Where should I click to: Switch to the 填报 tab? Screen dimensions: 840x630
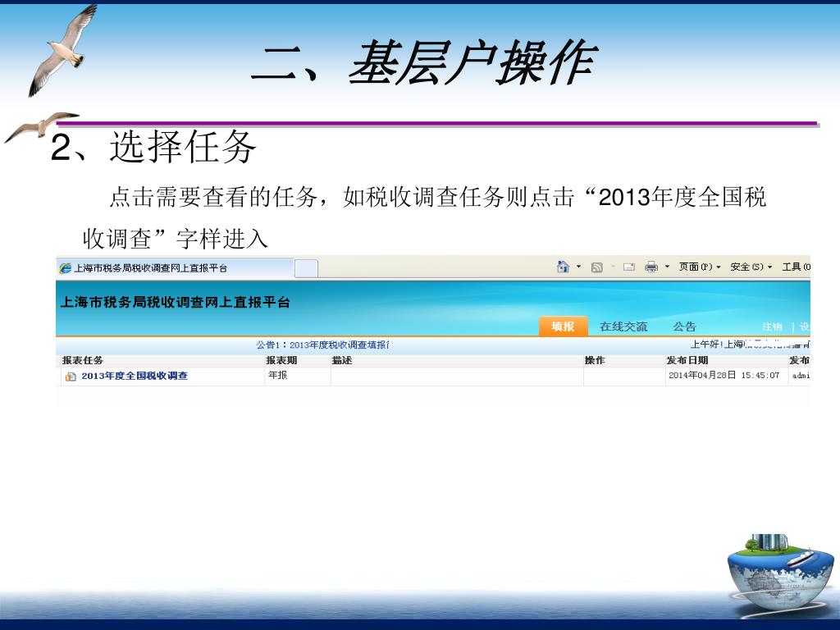(x=563, y=326)
